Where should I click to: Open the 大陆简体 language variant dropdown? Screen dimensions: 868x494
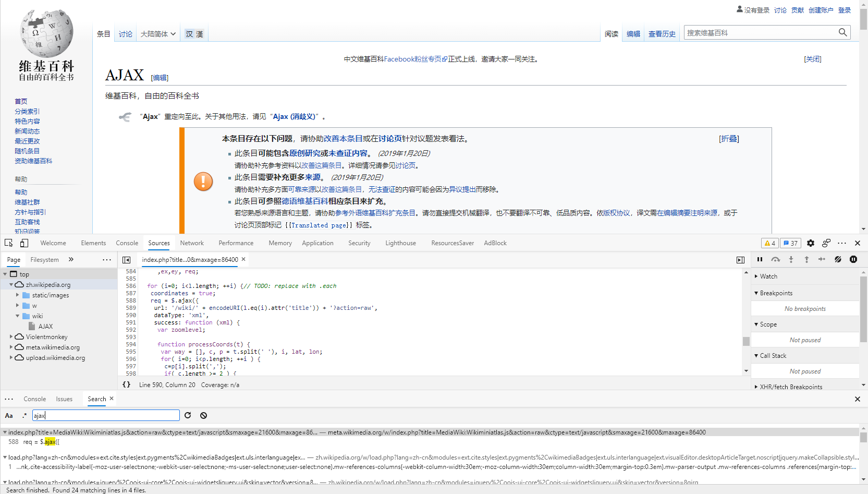point(158,34)
